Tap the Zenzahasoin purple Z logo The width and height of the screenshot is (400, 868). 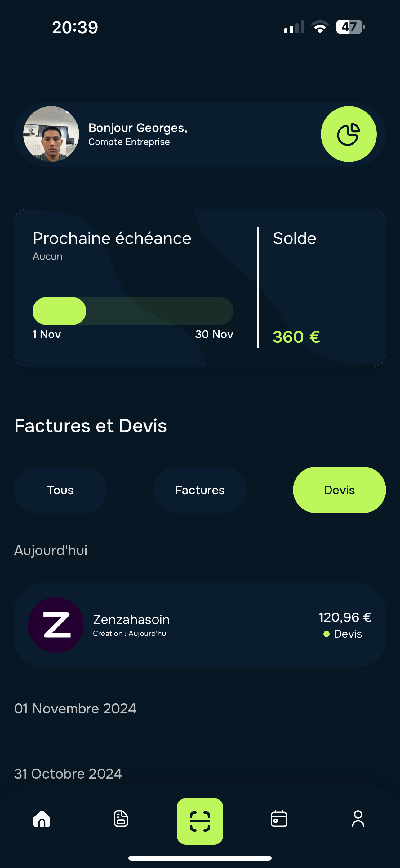[x=56, y=625]
